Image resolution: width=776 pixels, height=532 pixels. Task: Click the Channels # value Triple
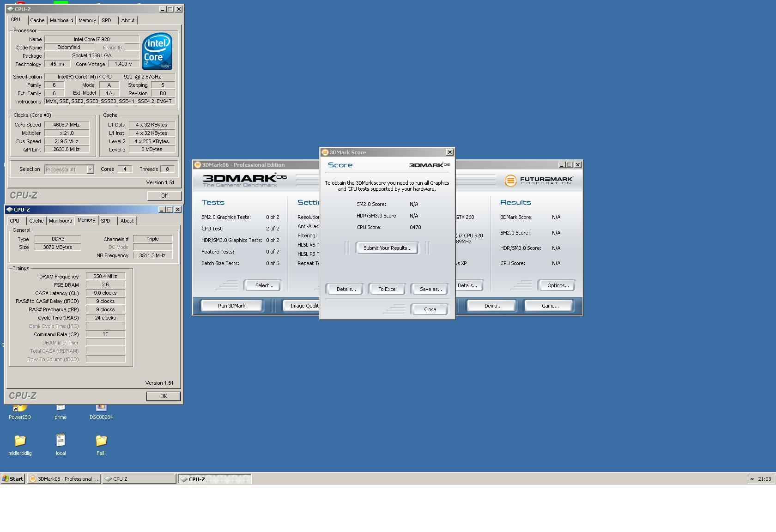coord(153,239)
